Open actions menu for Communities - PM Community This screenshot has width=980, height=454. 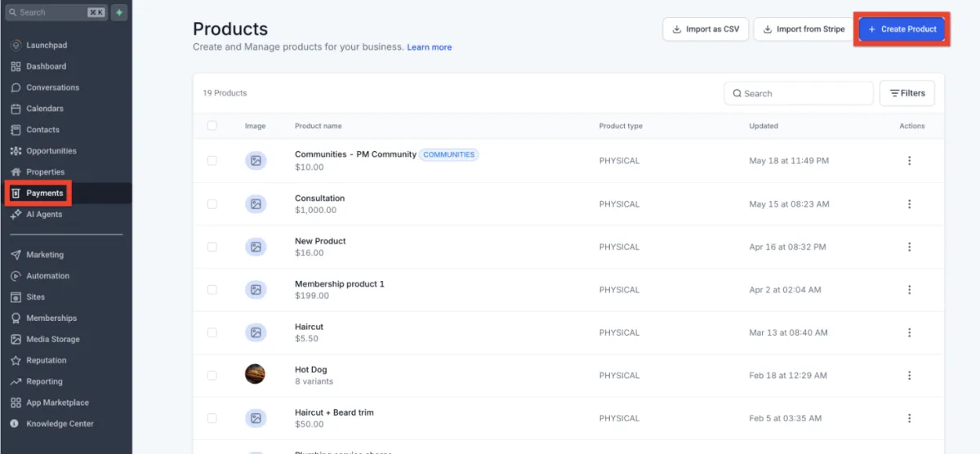tap(909, 161)
